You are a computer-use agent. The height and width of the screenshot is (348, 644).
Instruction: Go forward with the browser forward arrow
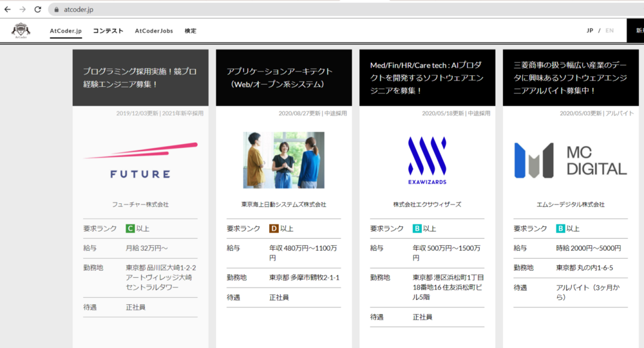22,9
